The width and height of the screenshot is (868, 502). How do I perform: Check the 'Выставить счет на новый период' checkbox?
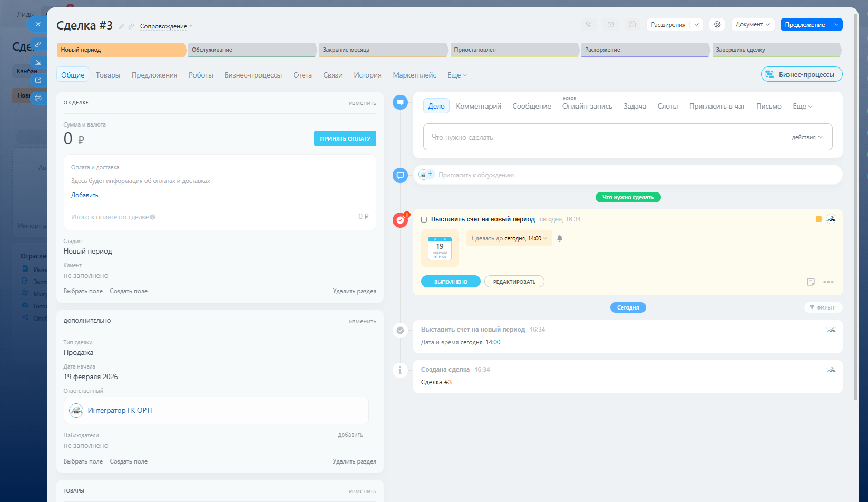coord(424,219)
